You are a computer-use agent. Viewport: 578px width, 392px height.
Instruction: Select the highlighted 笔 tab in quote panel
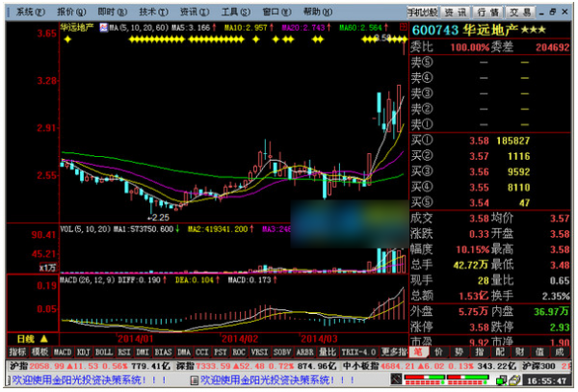[x=417, y=353]
